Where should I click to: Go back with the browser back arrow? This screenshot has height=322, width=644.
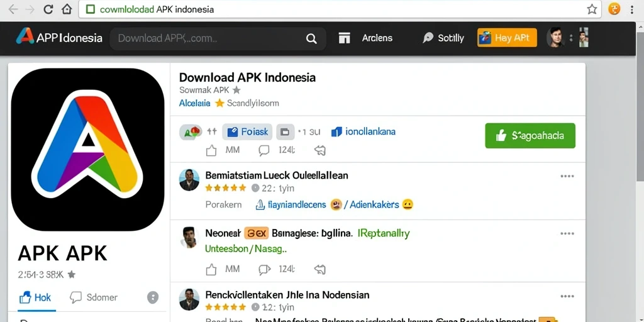tap(13, 9)
